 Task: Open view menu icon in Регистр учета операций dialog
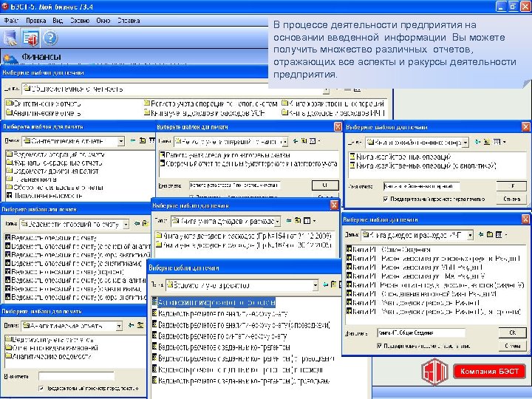[314, 141]
